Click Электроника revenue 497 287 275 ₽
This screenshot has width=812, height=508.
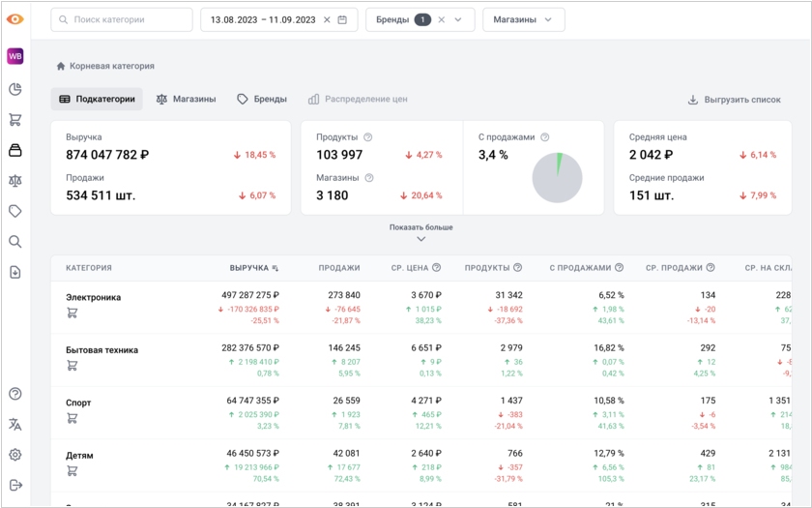250,295
